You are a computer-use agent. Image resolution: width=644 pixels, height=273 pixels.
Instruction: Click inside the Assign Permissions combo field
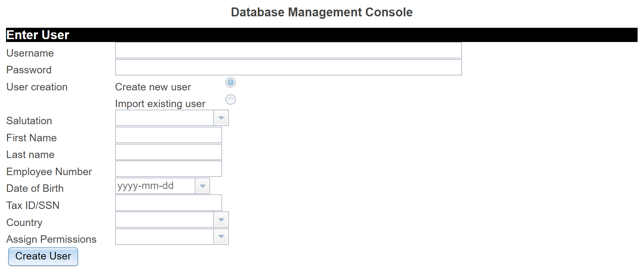(164, 237)
